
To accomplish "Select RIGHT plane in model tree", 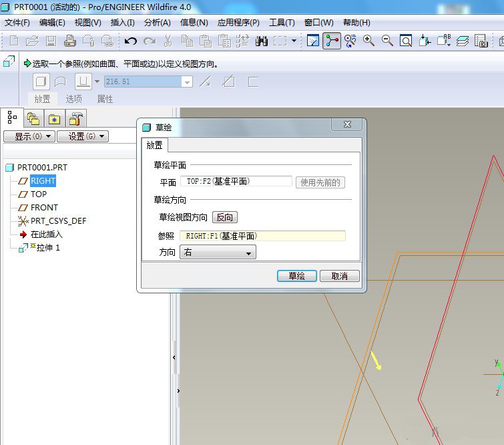I will click(x=43, y=181).
